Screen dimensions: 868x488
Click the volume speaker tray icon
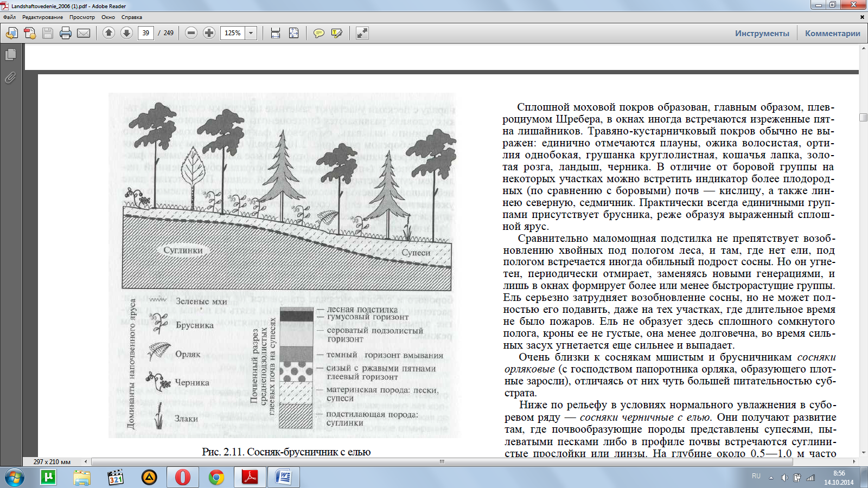coord(784,478)
